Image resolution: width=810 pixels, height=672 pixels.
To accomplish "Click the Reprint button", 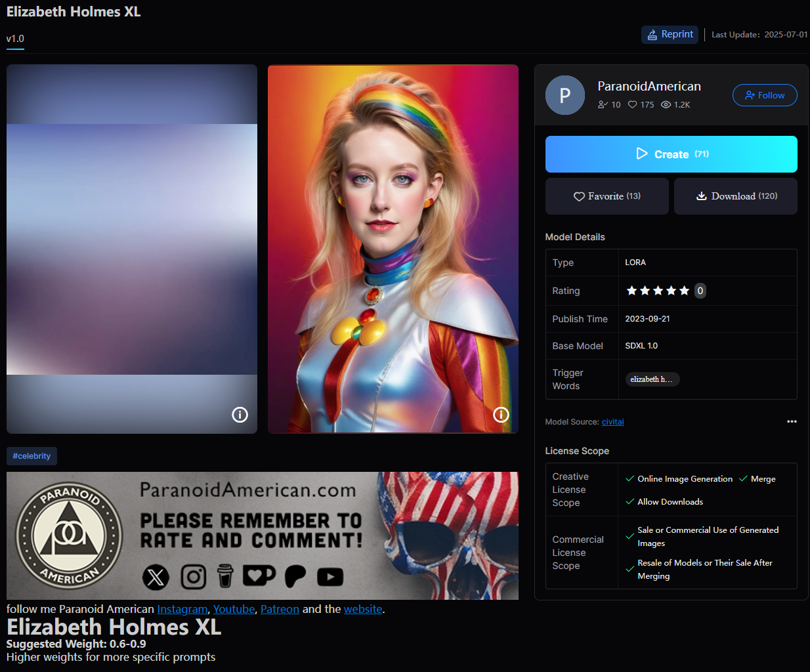I will coord(670,35).
